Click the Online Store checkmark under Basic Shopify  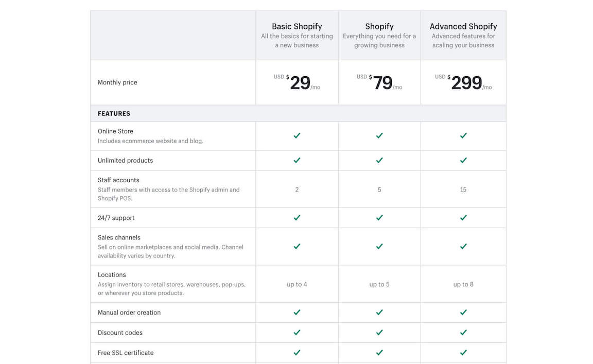pos(297,135)
